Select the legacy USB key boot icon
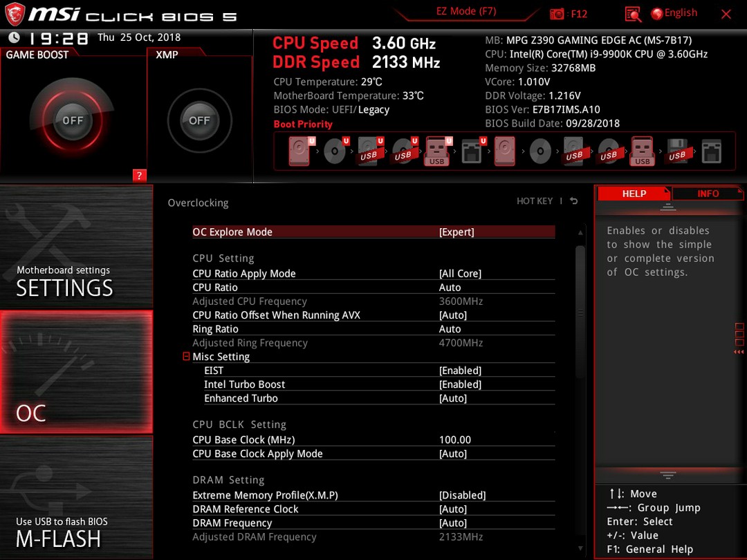The height and width of the screenshot is (560, 747). click(x=642, y=151)
